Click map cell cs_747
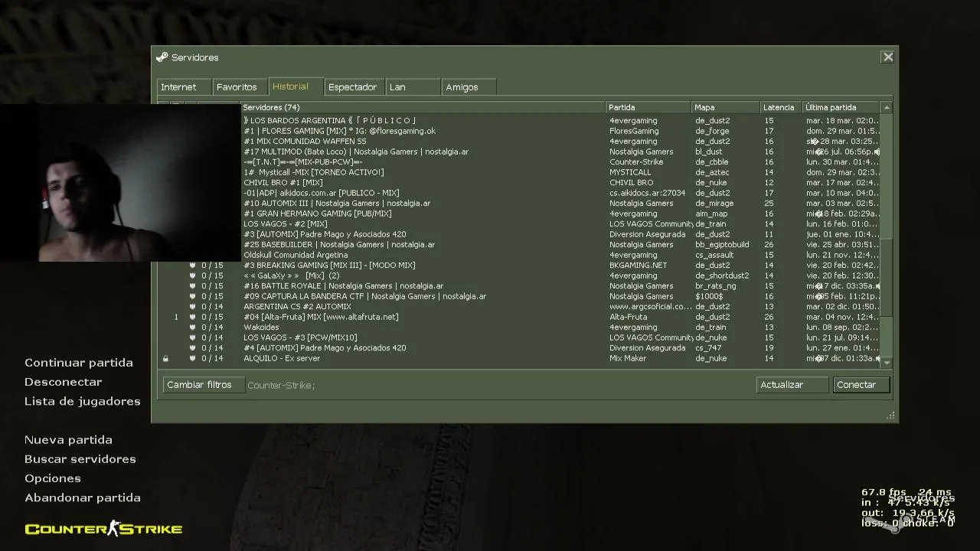This screenshot has width=980, height=551. click(708, 348)
